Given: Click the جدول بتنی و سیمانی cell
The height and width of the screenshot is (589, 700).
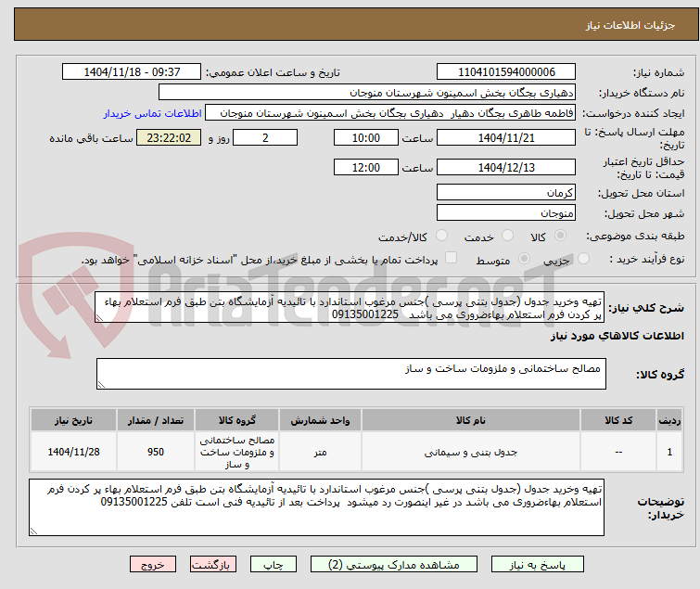Looking at the screenshot, I should [x=471, y=452].
